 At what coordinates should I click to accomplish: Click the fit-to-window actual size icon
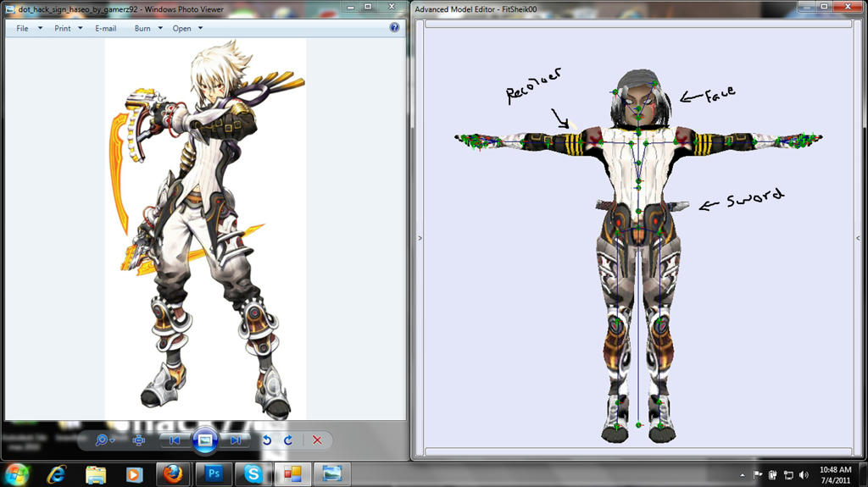point(139,440)
